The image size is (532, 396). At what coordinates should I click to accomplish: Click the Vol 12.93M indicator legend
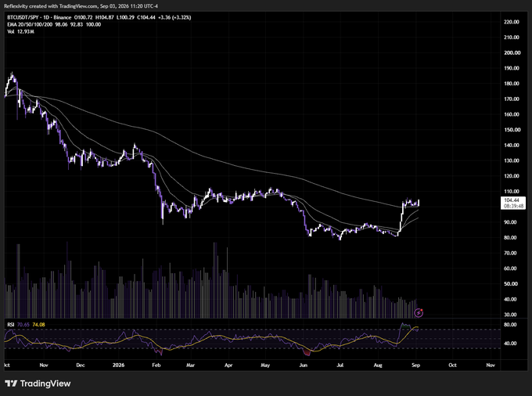(20, 31)
